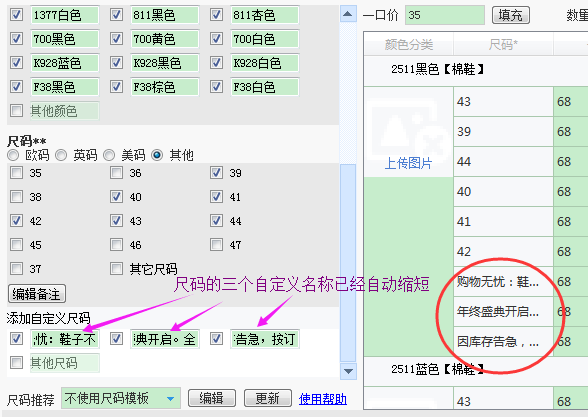Click the 其他颜色 input field
The image size is (588, 417).
pos(64,111)
